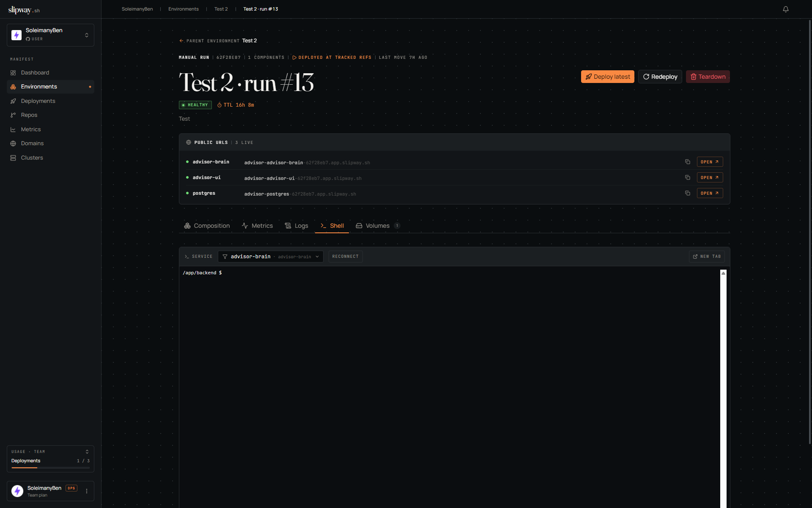The image size is (812, 508).
Task: Click the Deploy latest button
Action: pos(607,77)
